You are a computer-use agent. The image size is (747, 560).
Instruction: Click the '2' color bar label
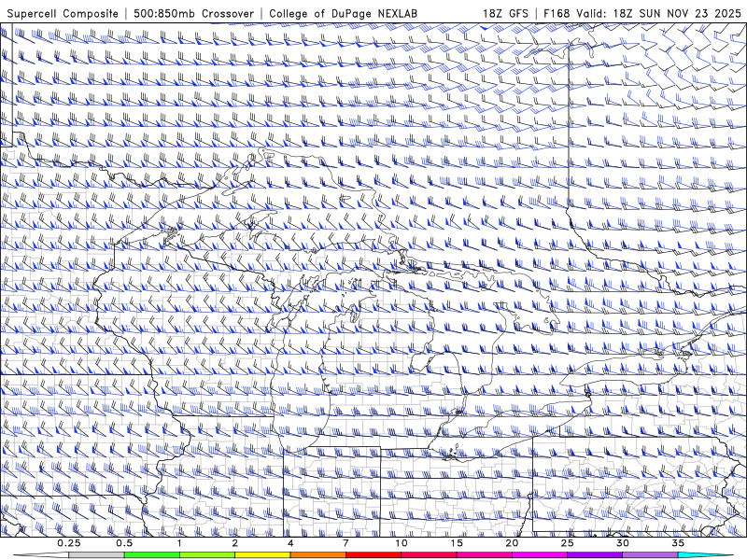coord(235,543)
